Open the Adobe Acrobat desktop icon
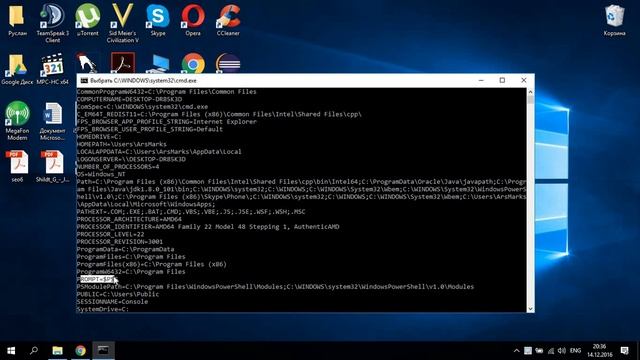The height and width of the screenshot is (360, 640). tap(122, 63)
